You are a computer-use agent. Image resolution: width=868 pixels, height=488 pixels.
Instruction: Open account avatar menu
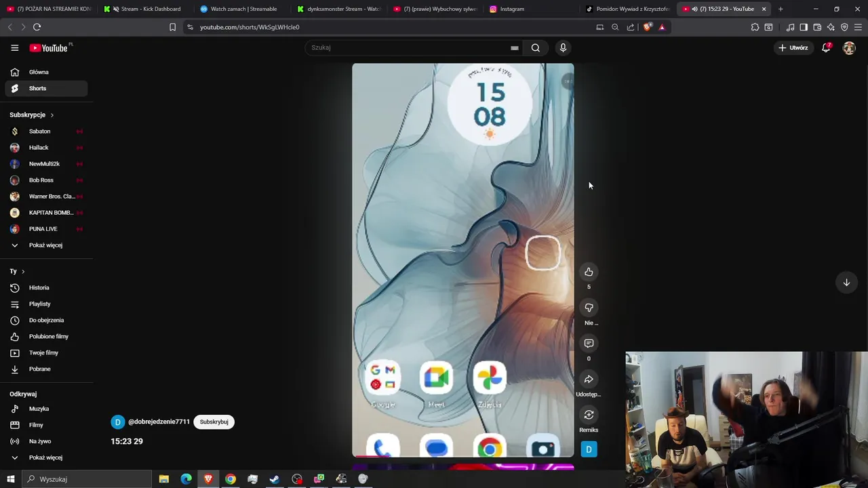(x=849, y=47)
